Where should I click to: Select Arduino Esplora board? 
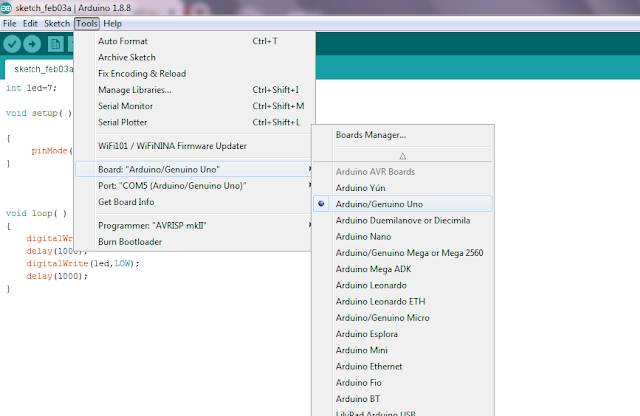click(403, 334)
